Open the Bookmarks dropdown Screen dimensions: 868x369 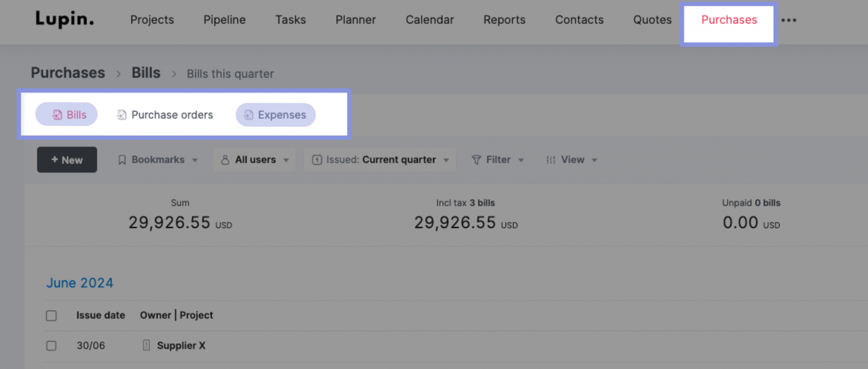pos(157,159)
